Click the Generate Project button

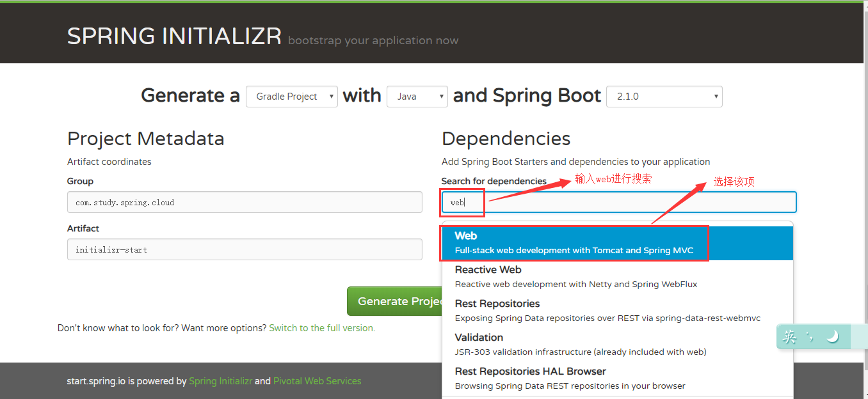pyautogui.click(x=395, y=301)
